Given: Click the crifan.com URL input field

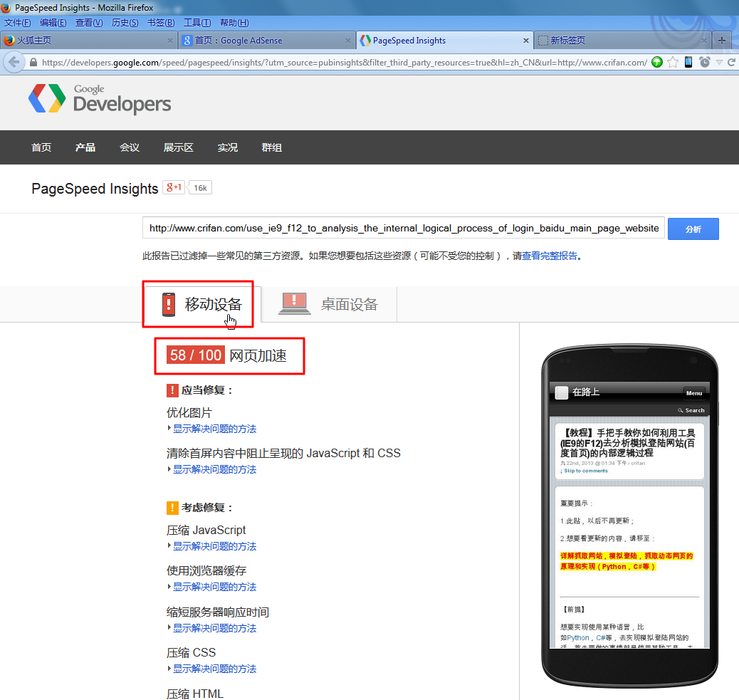Looking at the screenshot, I should click(x=404, y=228).
